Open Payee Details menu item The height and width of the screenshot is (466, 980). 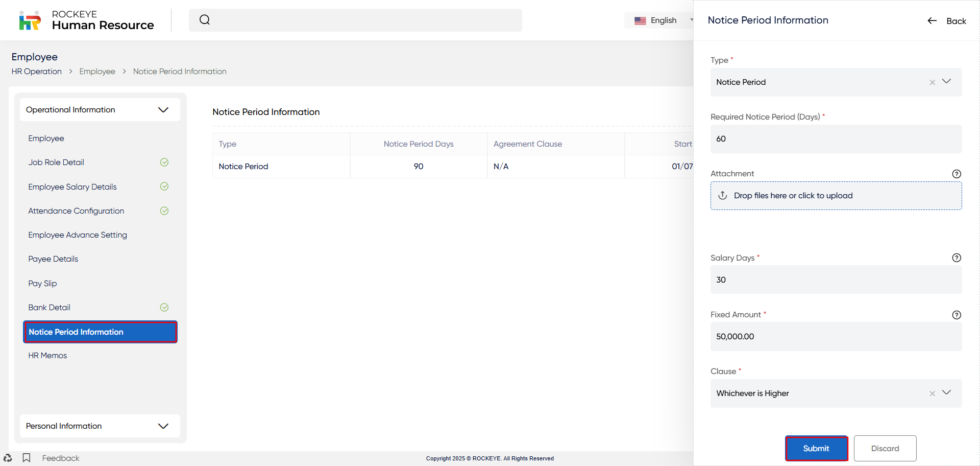[53, 259]
